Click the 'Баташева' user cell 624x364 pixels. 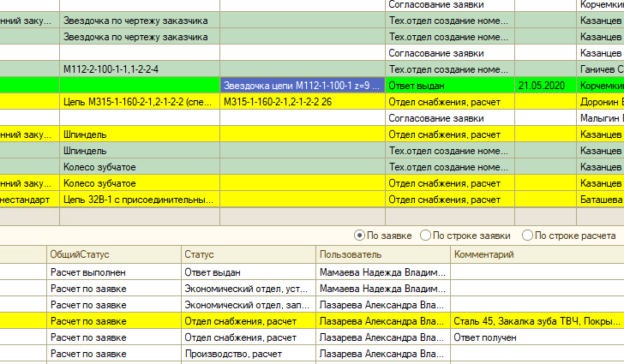[x=600, y=200]
